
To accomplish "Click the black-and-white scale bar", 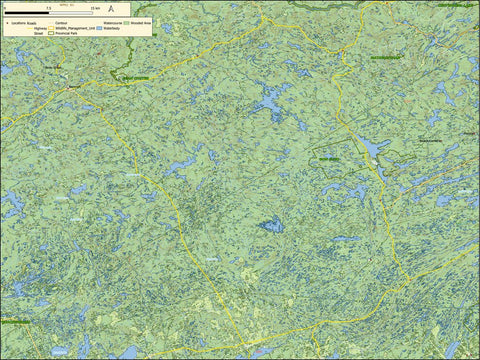I will point(49,13).
